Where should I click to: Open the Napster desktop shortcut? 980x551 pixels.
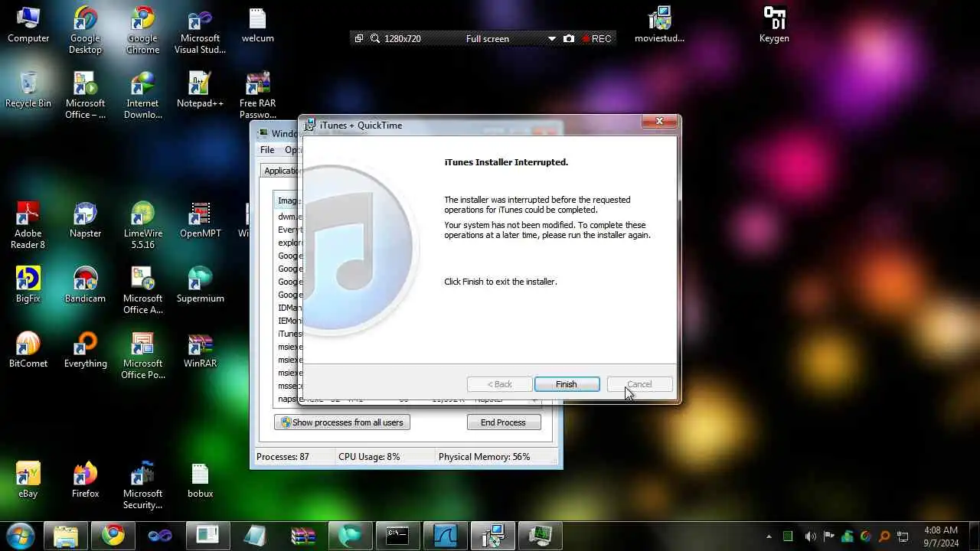coord(85,220)
